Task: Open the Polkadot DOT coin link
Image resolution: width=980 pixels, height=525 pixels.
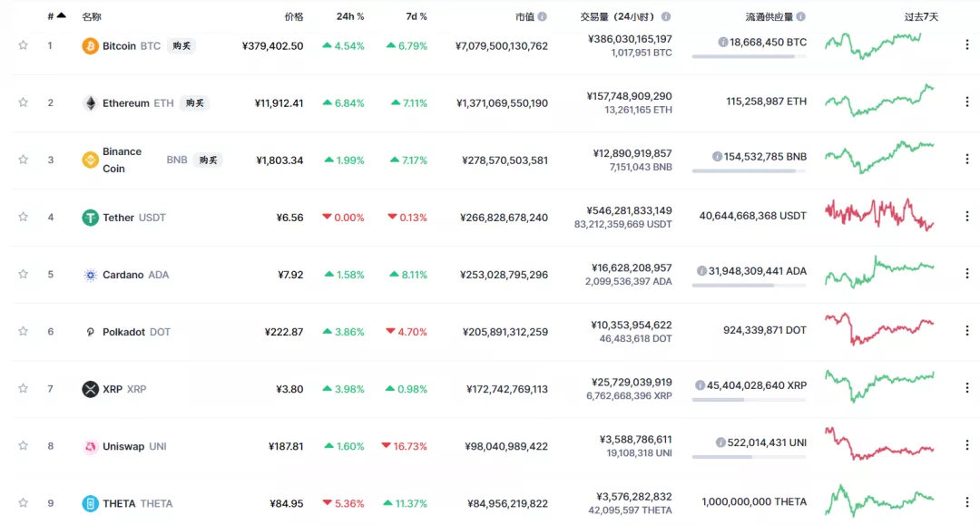Action: pos(136,332)
